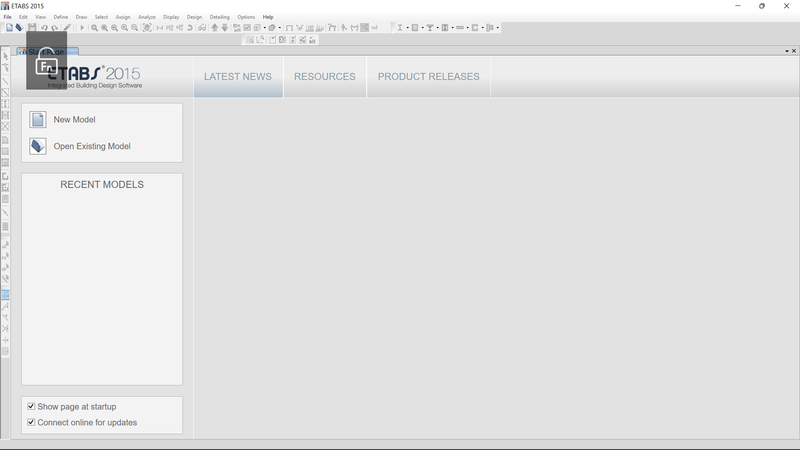Click the I-beam steel frame design icon
The width and height of the screenshot is (800, 450).
[400, 28]
